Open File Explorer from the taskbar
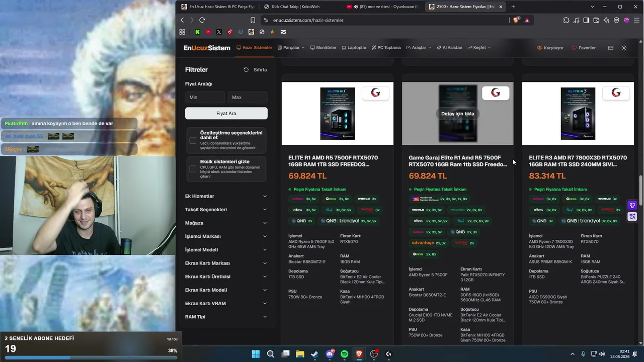 (x=300, y=354)
